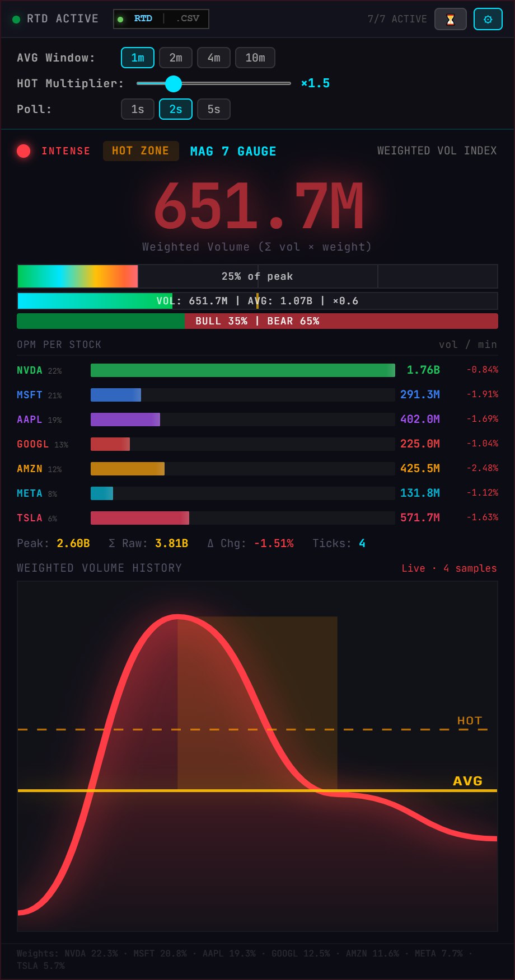515x980 pixels.
Task: Select the 1m averaging window
Action: (x=138, y=58)
